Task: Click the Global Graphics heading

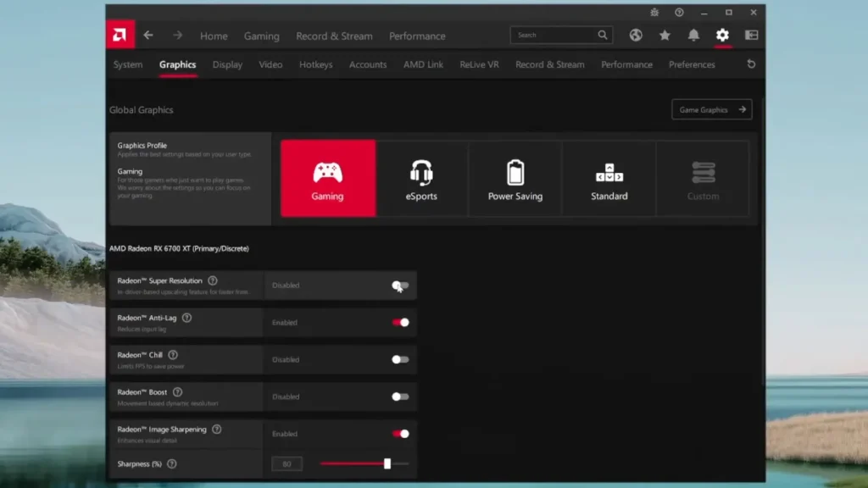Action: tap(142, 110)
